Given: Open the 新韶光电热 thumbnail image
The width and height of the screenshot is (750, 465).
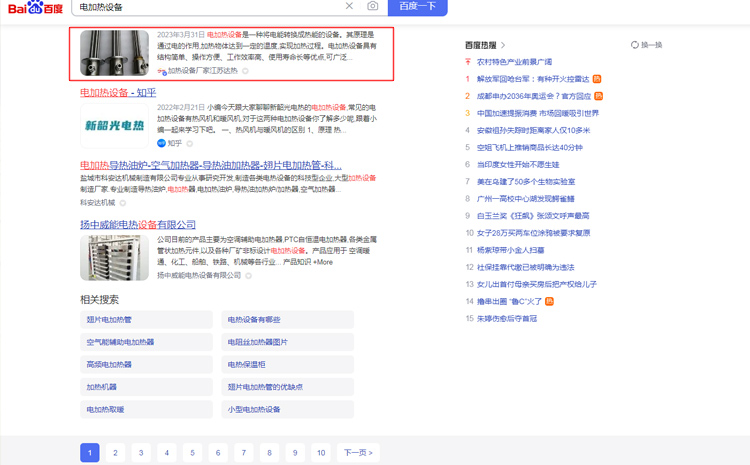Looking at the screenshot, I should coord(114,126).
